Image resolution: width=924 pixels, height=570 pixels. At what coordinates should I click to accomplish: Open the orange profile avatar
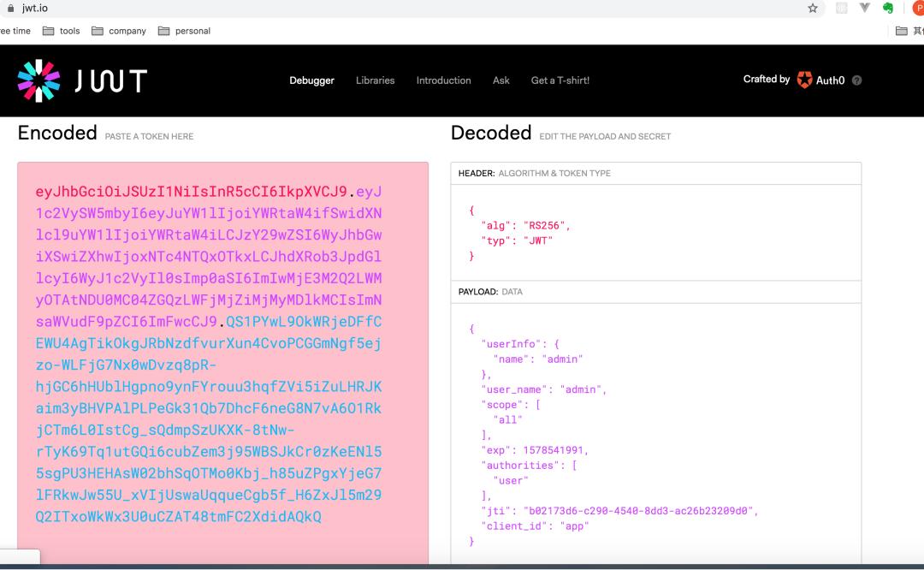point(917,9)
